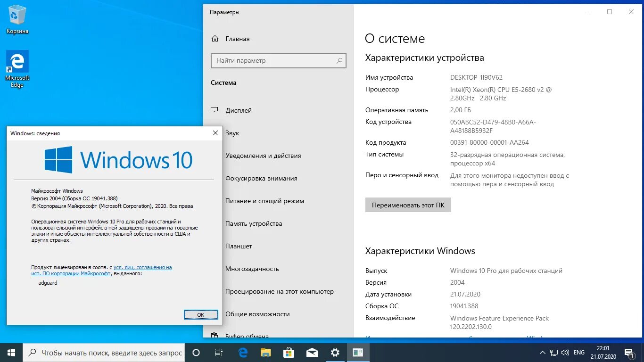Viewport: 644px width, 362px height.
Task: Click the home icon beside Главная in Settings
Action: point(215,39)
